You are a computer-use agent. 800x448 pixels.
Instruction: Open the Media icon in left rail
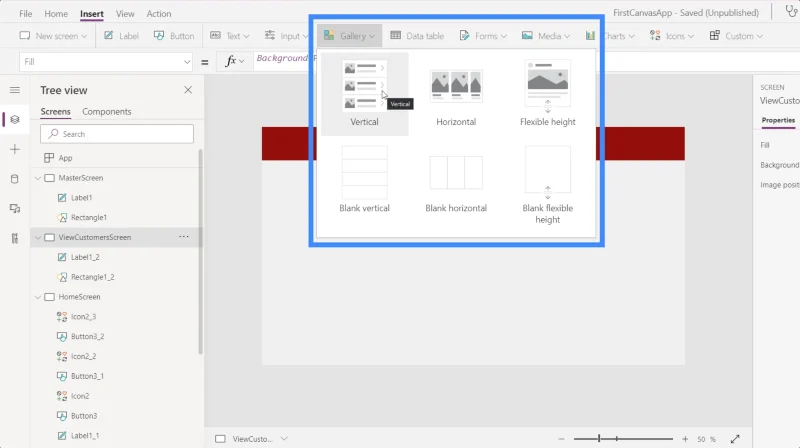15,208
